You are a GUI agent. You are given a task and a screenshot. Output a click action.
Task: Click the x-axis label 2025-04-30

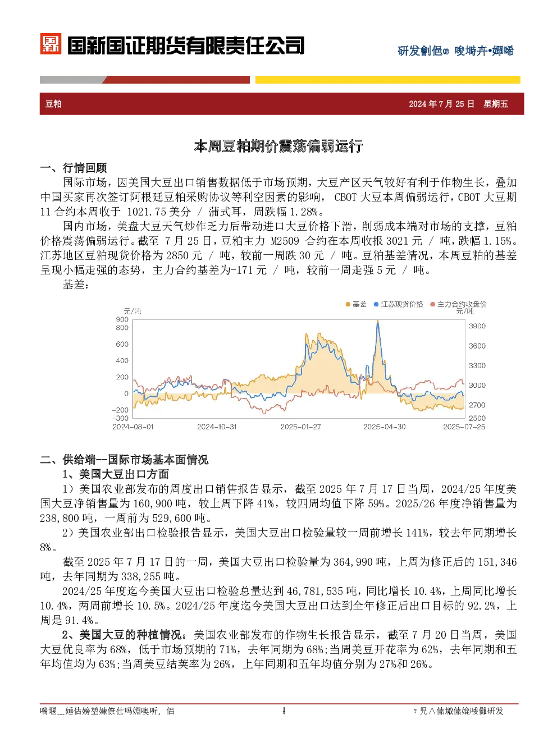(x=384, y=427)
